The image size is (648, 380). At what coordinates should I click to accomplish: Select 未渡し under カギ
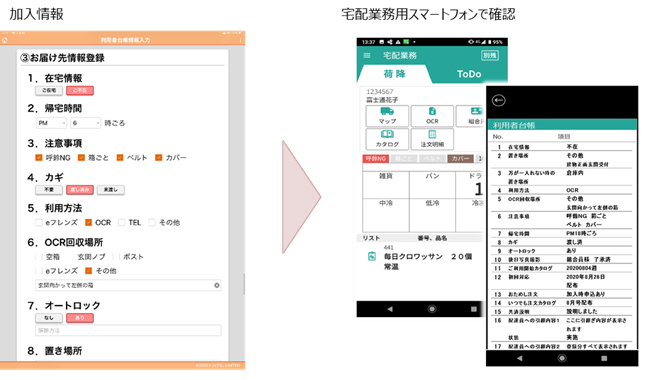tap(111, 190)
